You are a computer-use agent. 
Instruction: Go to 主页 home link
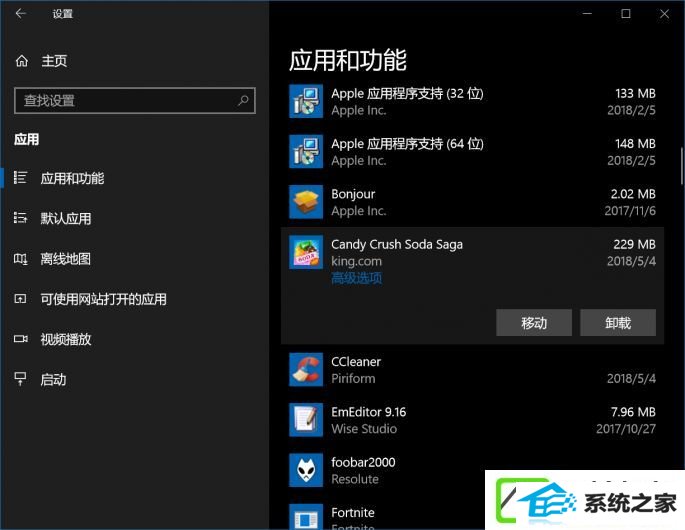click(54, 61)
